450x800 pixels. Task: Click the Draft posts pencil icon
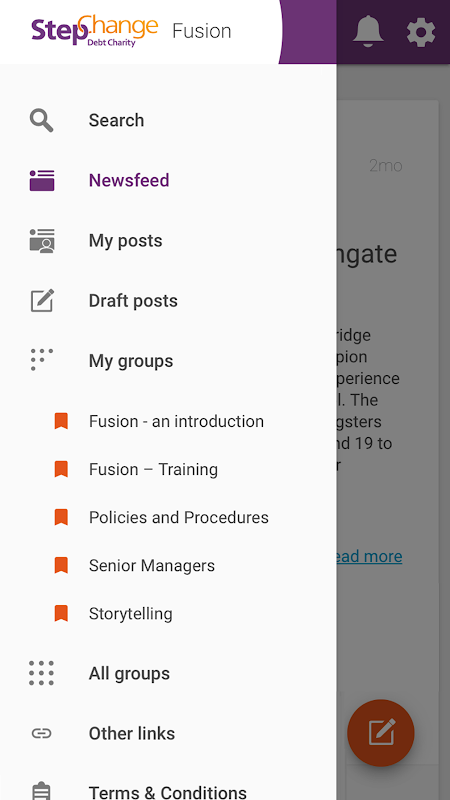pos(42,301)
